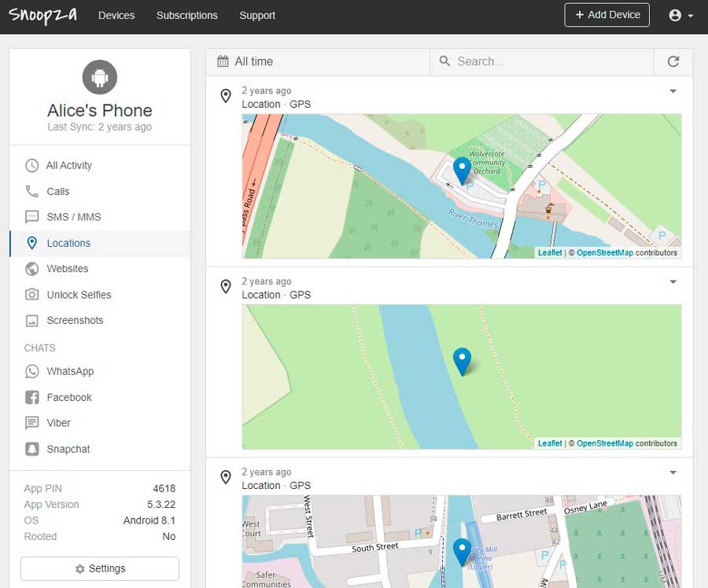The height and width of the screenshot is (588, 708).
Task: Open the user account dropdown
Action: click(x=680, y=16)
